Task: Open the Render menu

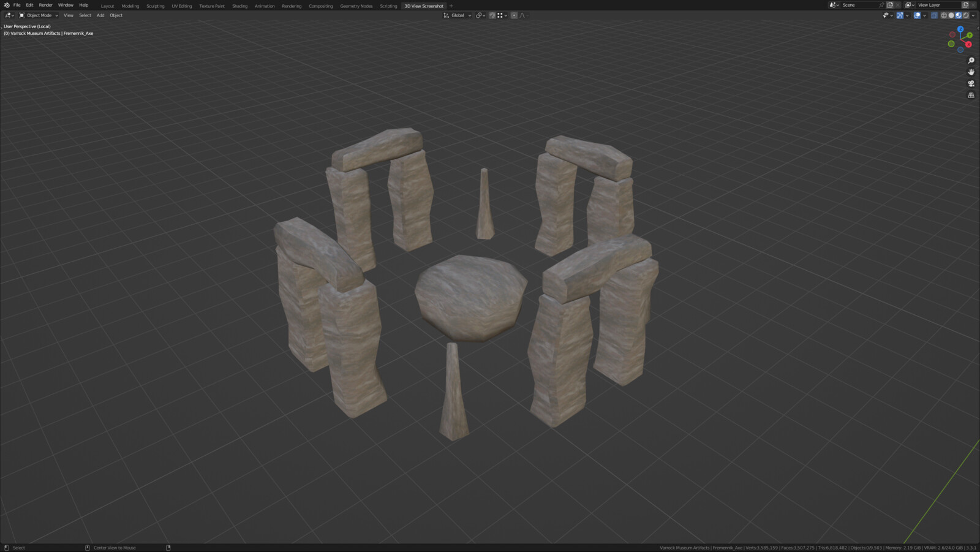Action: point(46,5)
